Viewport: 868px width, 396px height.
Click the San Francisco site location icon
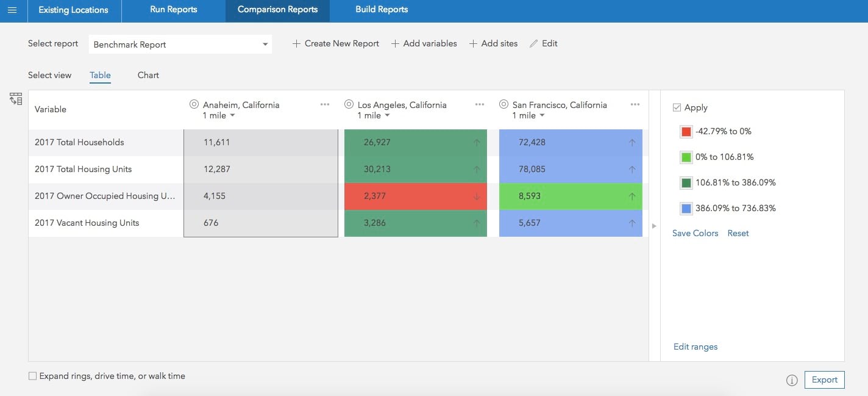pyautogui.click(x=504, y=104)
